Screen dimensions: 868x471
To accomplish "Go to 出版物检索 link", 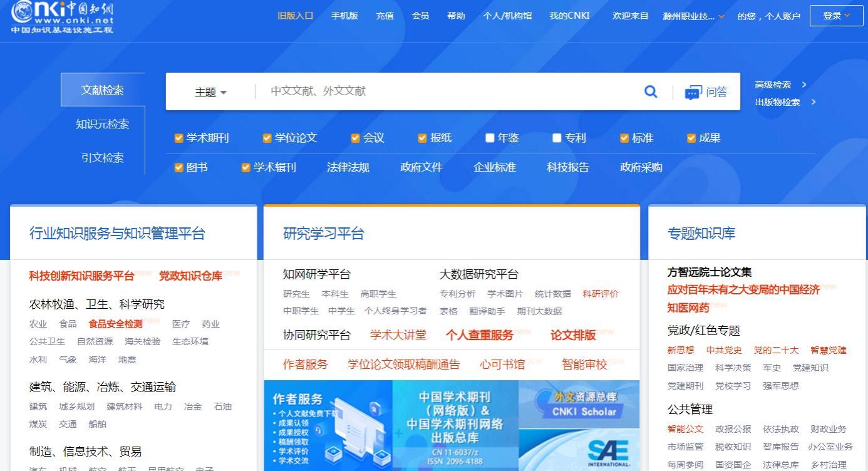I will (777, 102).
